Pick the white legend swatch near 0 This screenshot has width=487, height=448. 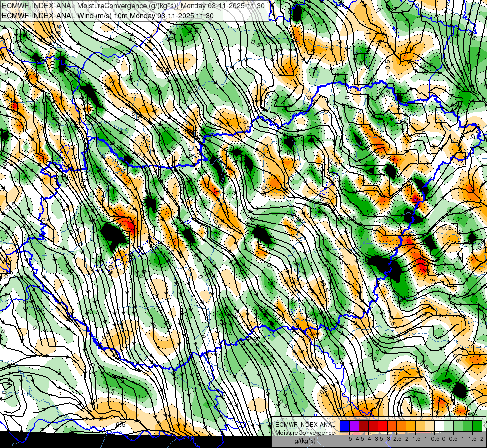coord(439,426)
